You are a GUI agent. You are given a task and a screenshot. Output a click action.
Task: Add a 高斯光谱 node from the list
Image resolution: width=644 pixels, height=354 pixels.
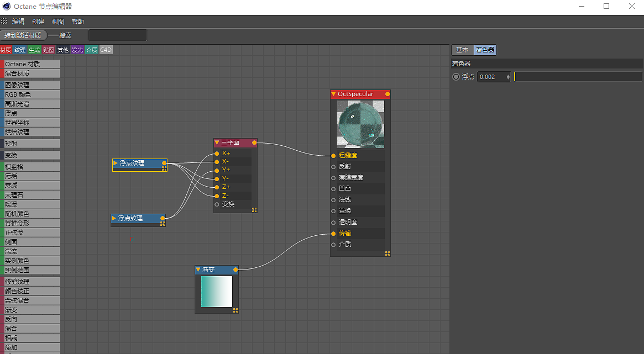(x=30, y=104)
